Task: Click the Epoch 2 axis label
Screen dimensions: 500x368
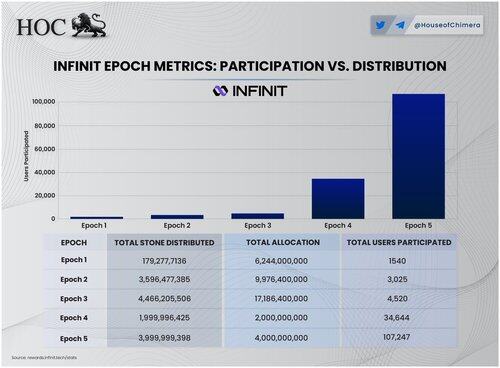Action: (177, 226)
